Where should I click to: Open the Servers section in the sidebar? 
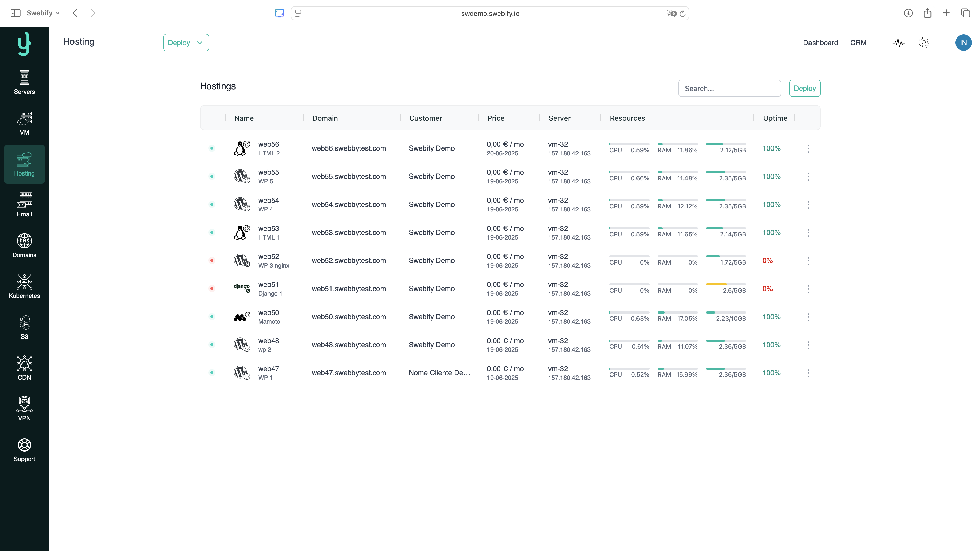pyautogui.click(x=24, y=82)
